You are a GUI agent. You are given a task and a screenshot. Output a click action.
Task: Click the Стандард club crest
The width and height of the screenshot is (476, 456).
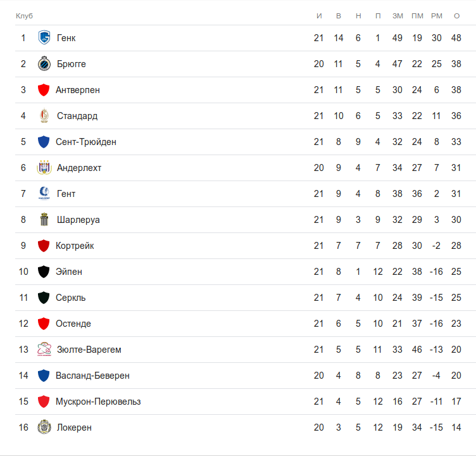pos(44,116)
